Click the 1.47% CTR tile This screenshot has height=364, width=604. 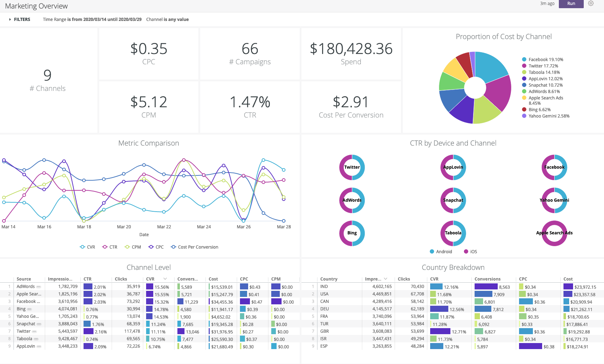(250, 107)
